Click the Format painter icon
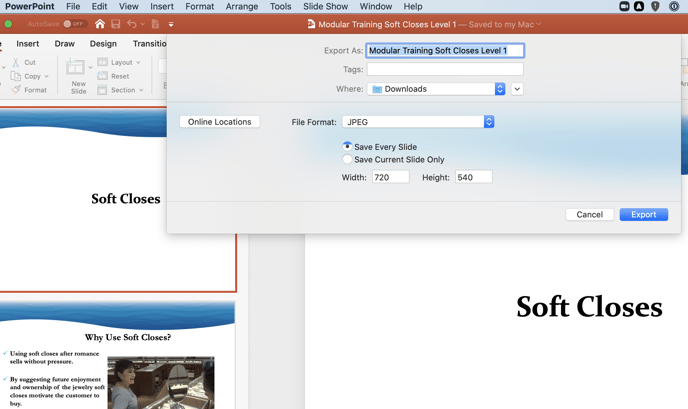 (x=16, y=90)
